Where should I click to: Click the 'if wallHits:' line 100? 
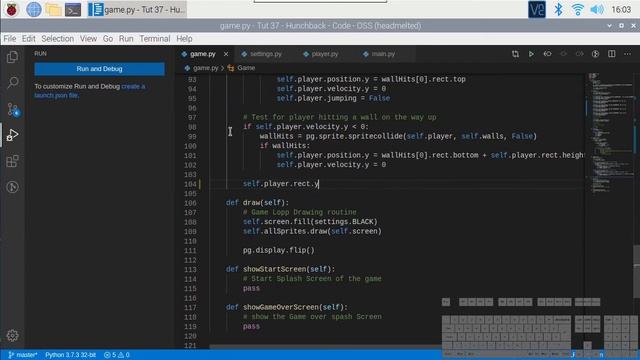(284, 146)
